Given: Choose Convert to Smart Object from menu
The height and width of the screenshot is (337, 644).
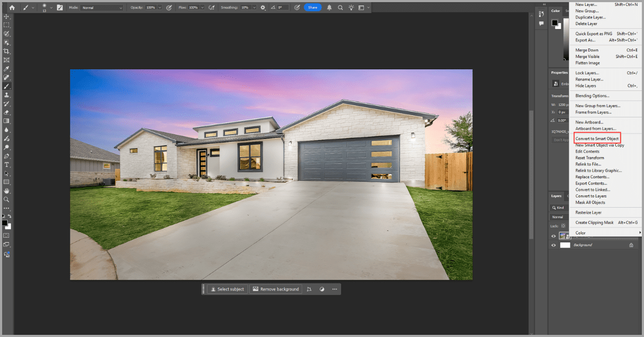Looking at the screenshot, I should (597, 138).
